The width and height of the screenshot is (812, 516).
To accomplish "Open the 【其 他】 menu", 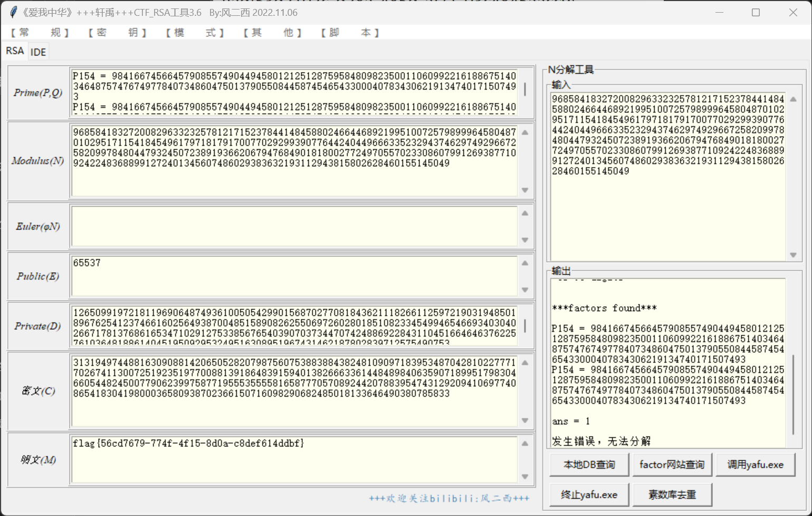I will [272, 33].
